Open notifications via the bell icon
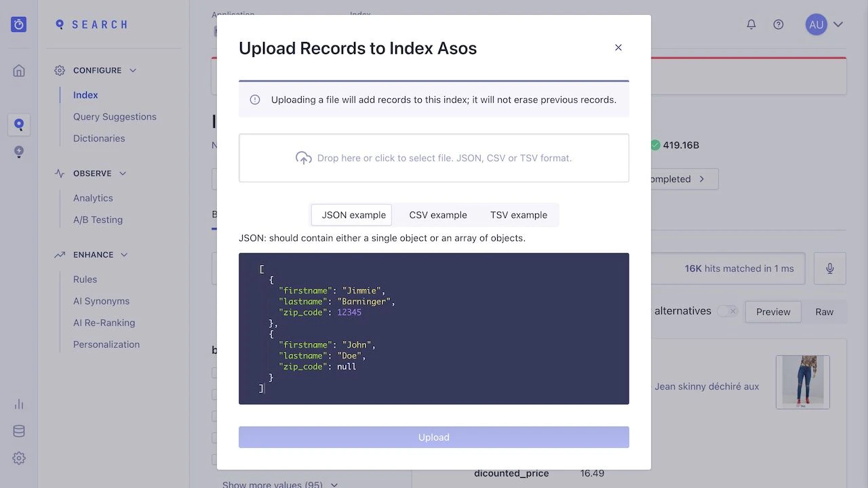 (x=751, y=24)
